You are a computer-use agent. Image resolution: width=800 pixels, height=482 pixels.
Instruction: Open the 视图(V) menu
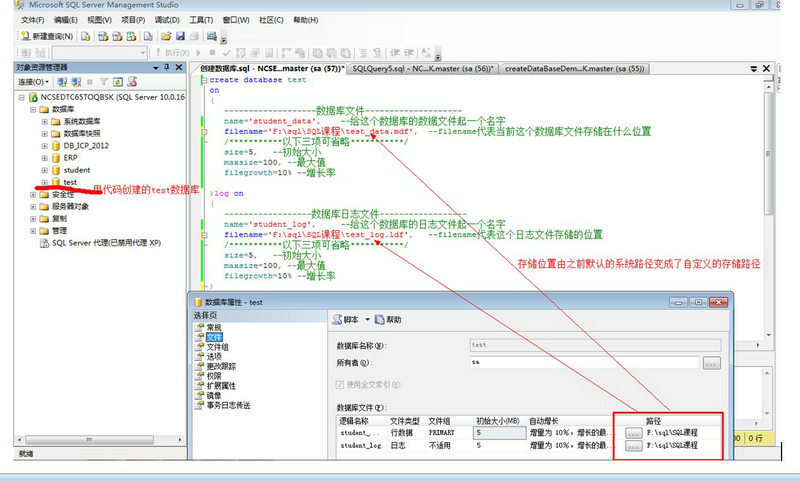click(x=99, y=20)
